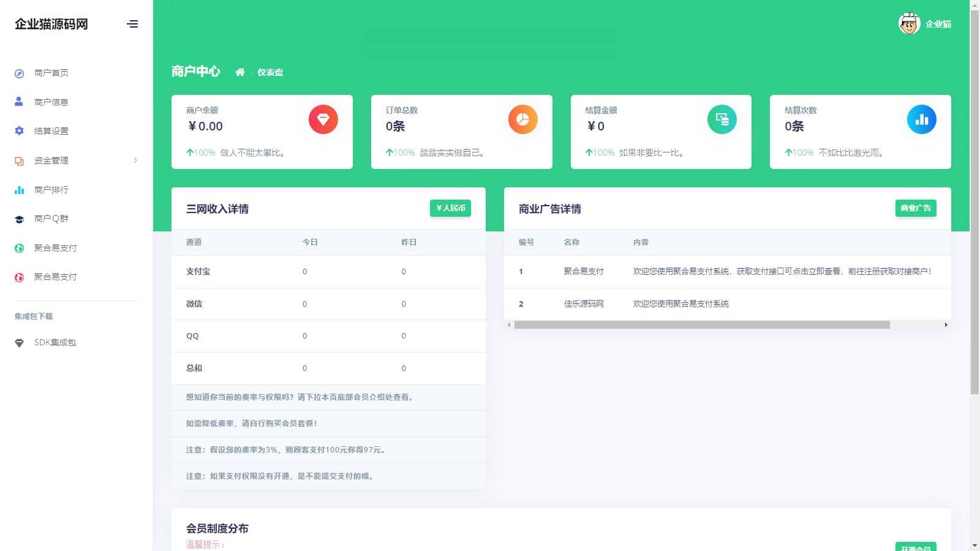The image size is (980, 551).
Task: Click the 编号 column header
Action: [526, 242]
